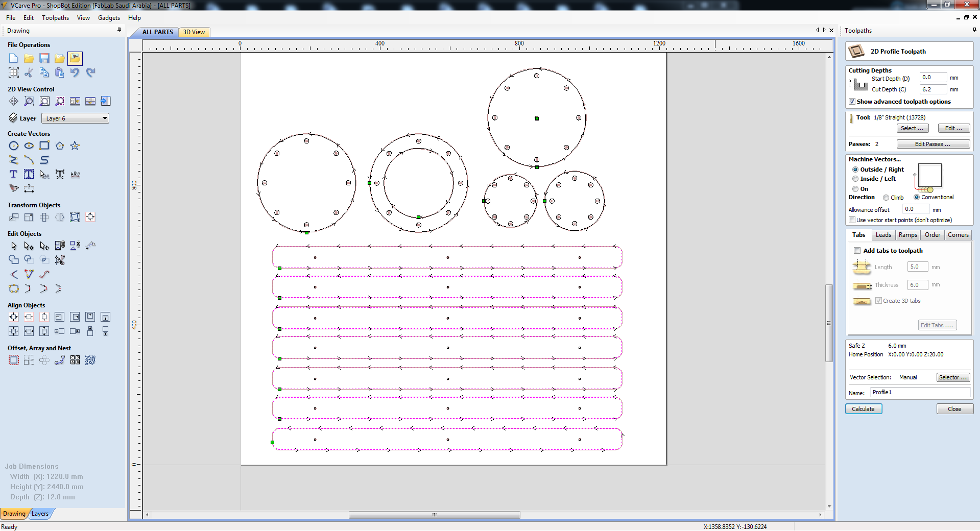This screenshot has width=980, height=531.
Task: Open the Gadgets menu
Action: pos(109,18)
